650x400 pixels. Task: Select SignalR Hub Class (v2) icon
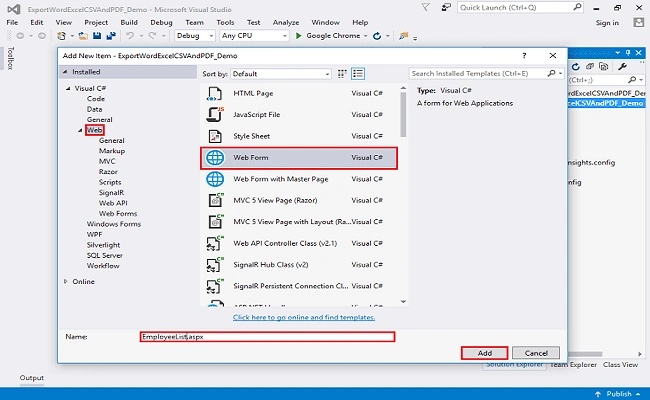(x=215, y=264)
